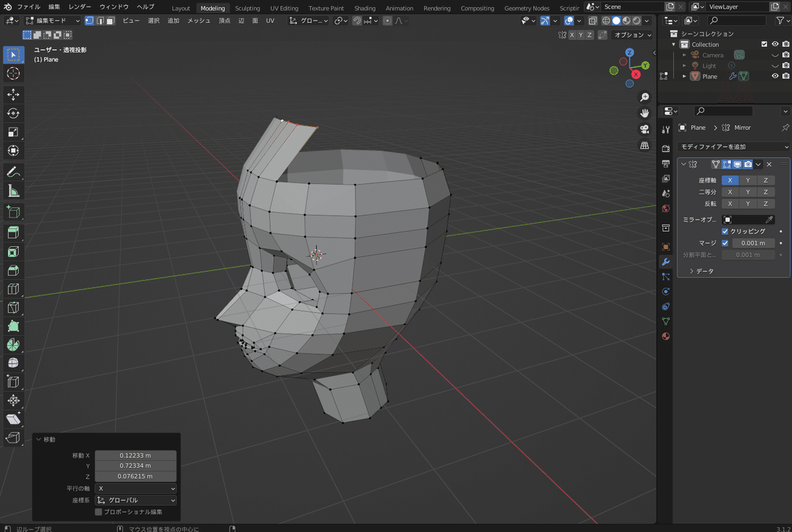This screenshot has height=532, width=792.
Task: Click the pan hand viewport icon
Action: point(644,113)
